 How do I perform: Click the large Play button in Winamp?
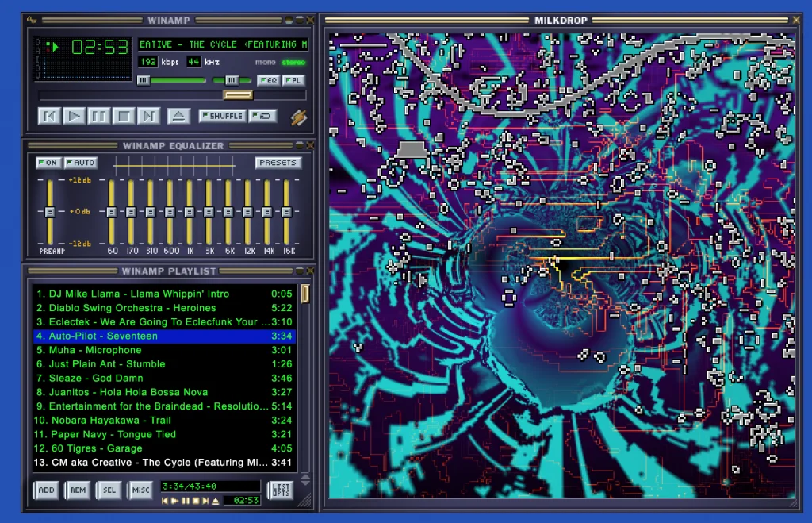(74, 116)
